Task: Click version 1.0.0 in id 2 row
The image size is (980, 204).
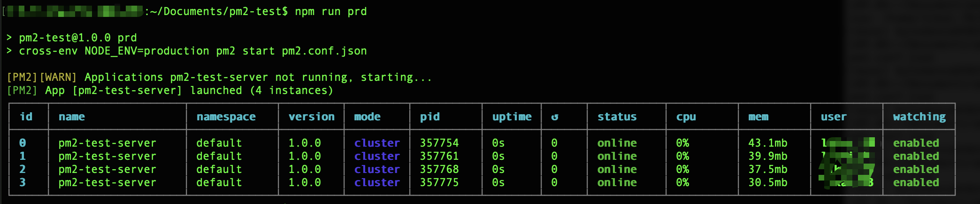Action: (305, 169)
